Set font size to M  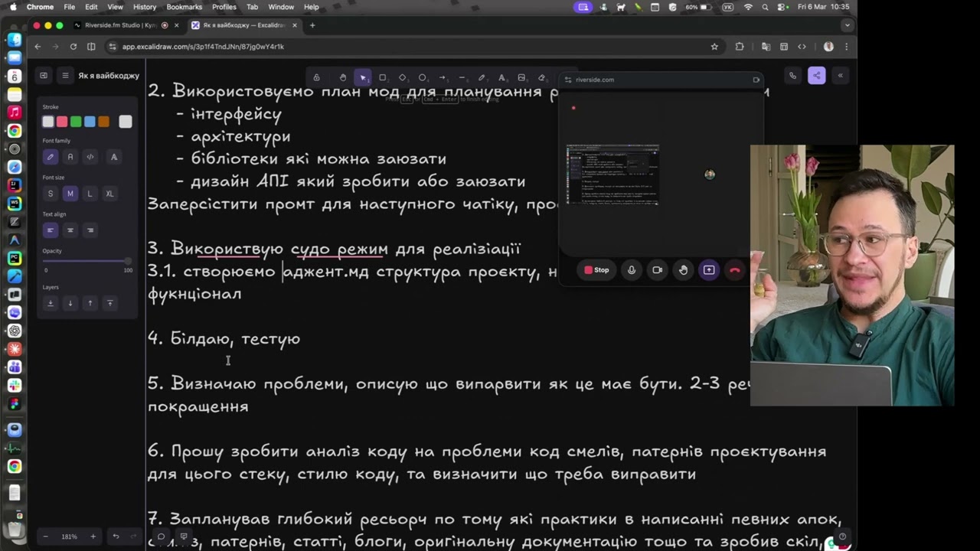pos(70,194)
